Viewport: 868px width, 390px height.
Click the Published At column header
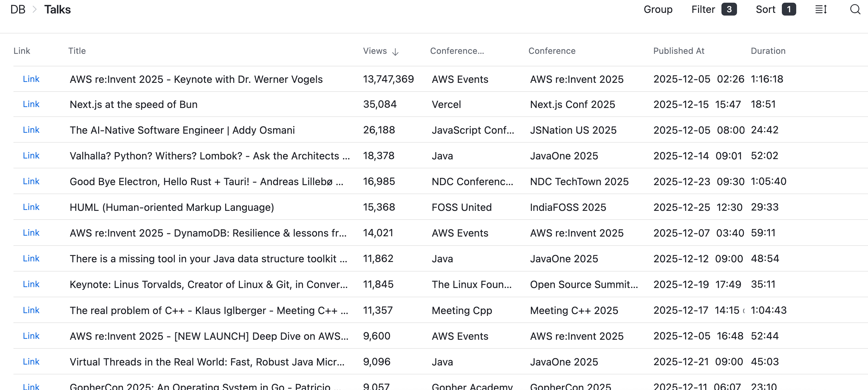[679, 51]
